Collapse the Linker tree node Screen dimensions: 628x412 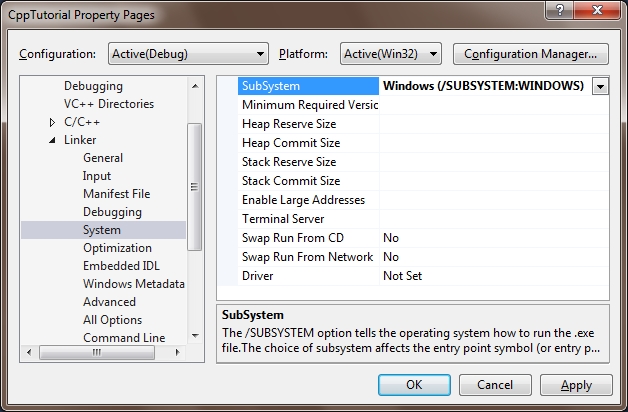[52, 140]
